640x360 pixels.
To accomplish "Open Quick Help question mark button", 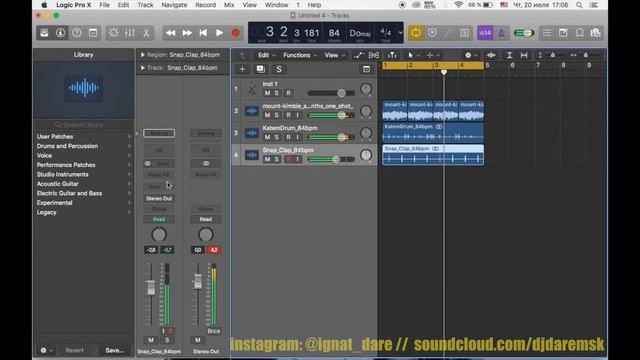I will [77, 33].
